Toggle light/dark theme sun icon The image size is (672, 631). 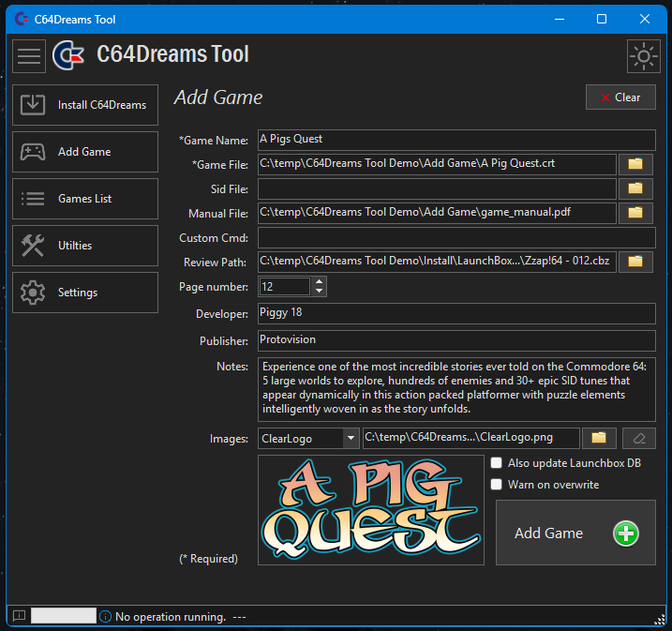point(643,56)
